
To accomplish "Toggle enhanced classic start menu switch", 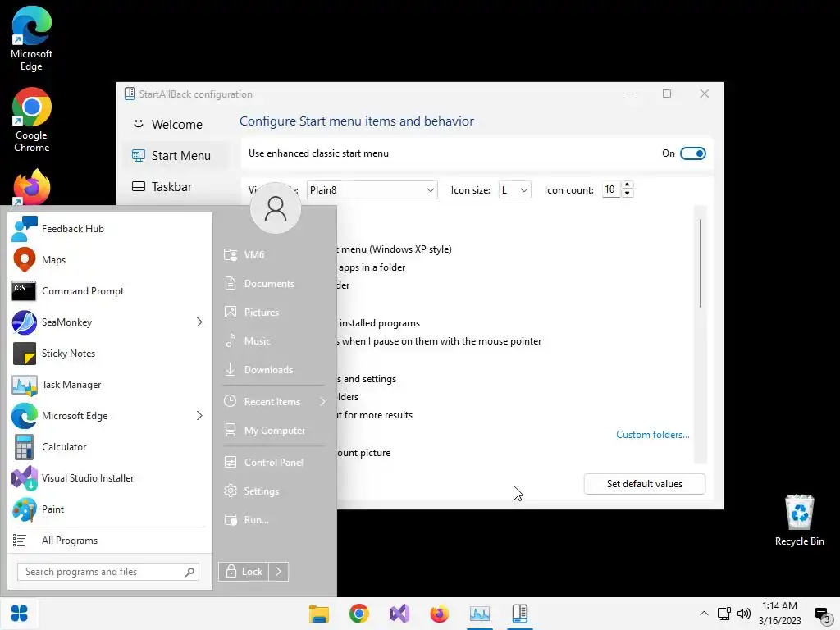I will [x=692, y=153].
